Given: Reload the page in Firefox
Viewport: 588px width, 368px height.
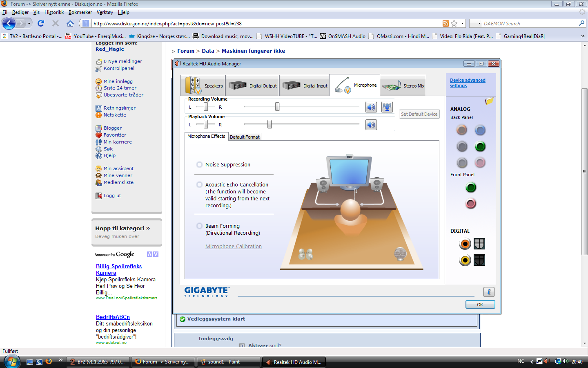Looking at the screenshot, I should coord(41,23).
